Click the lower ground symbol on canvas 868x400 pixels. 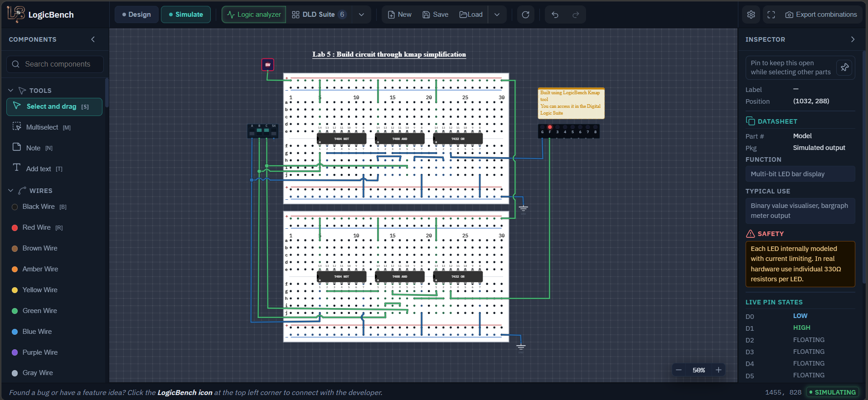tap(521, 347)
